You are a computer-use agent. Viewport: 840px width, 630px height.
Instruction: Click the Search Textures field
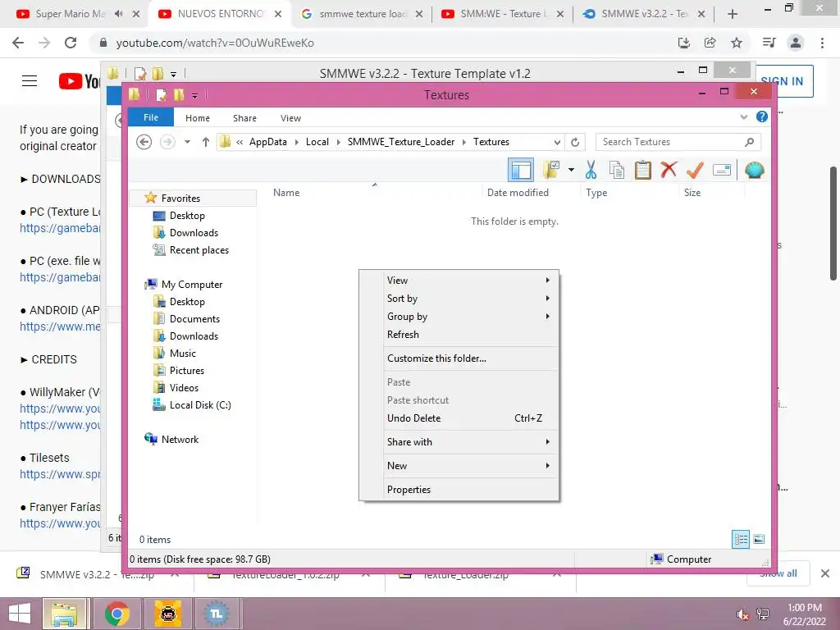(x=678, y=142)
